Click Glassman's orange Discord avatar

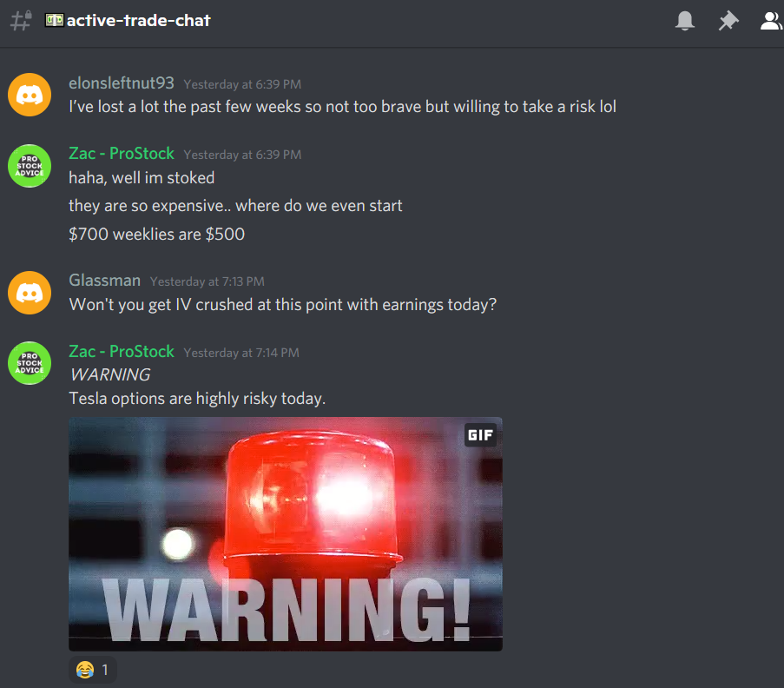tap(30, 293)
